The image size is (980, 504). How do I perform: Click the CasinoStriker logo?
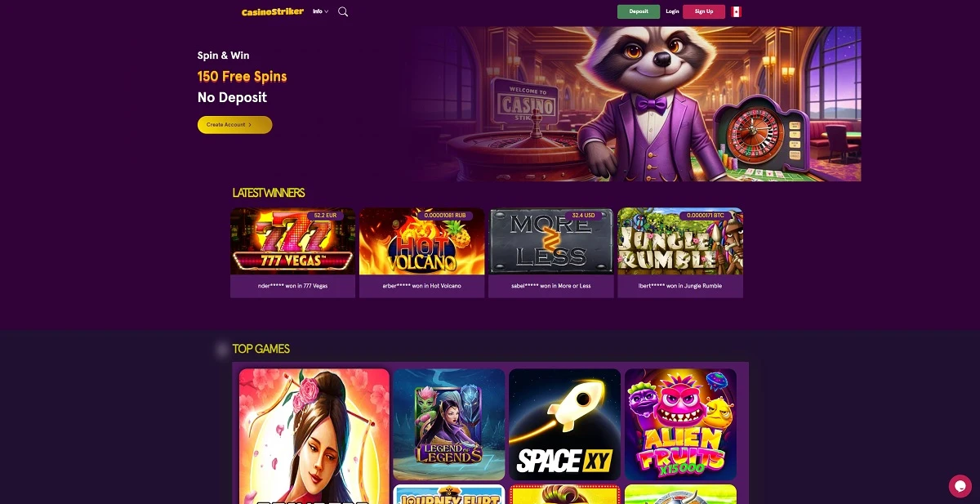[x=273, y=11]
